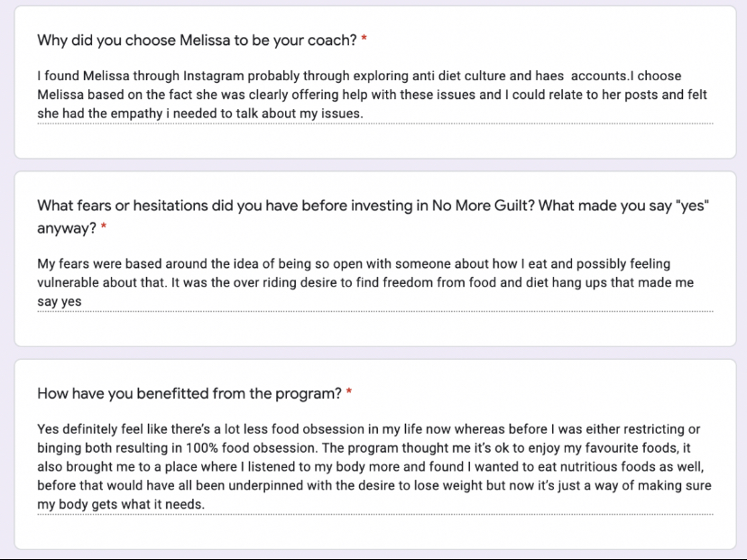This screenshot has height=560, width=747.
Task: Click the red asterisk after the word "anyway?"
Action: click(104, 226)
